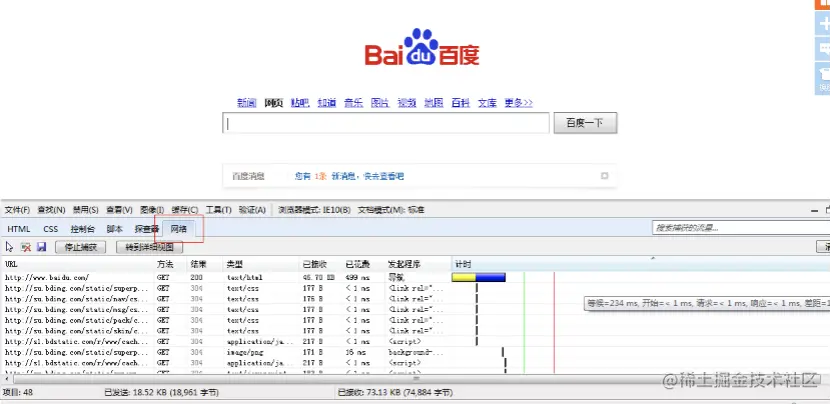Select the http://www.baidu.com/ request row
This screenshot has width=832, height=404.
(x=416, y=277)
